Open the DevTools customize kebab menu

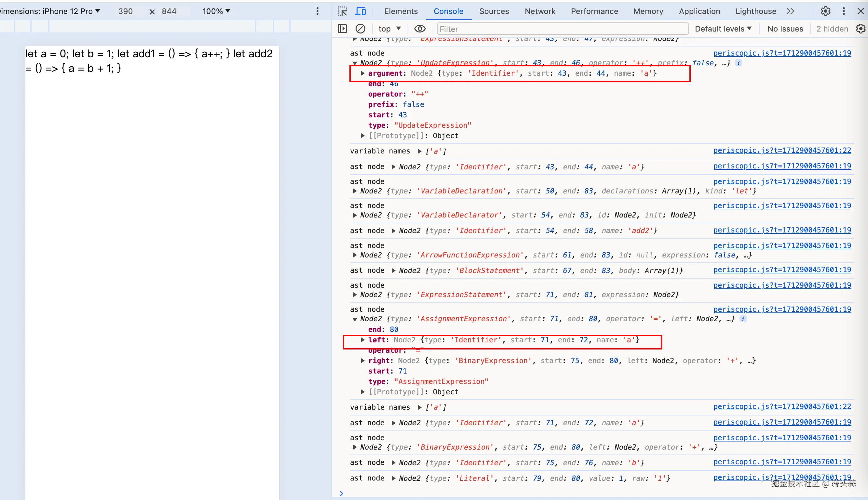pos(844,11)
